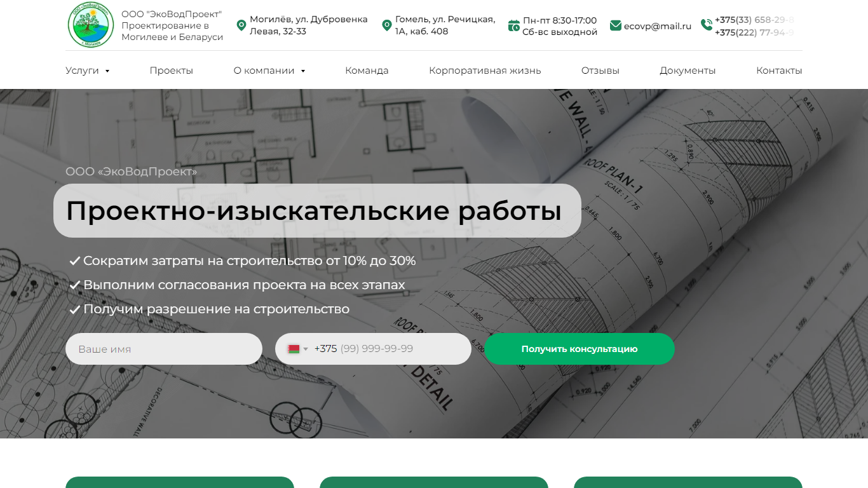This screenshot has width=868, height=488.
Task: Open the Отзывы menu item
Action: tap(600, 71)
